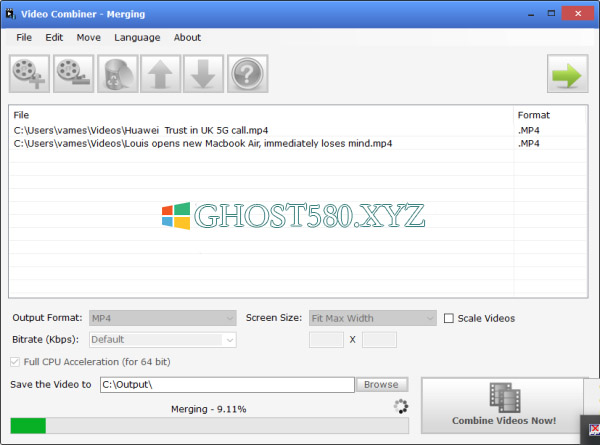Maximize the Video Combiner window

[551, 14]
